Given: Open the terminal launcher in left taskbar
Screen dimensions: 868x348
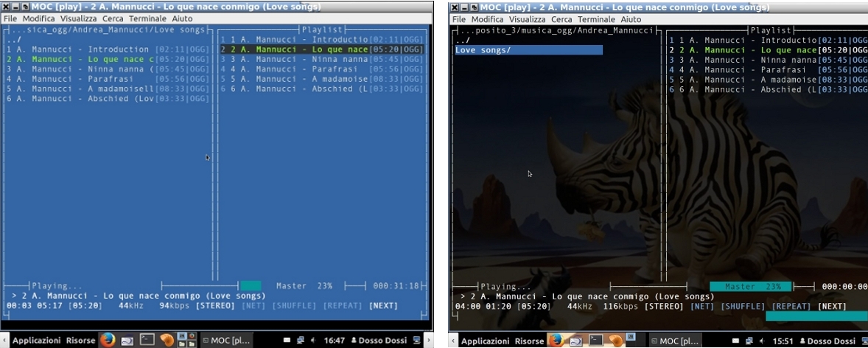Looking at the screenshot, I should (x=147, y=339).
